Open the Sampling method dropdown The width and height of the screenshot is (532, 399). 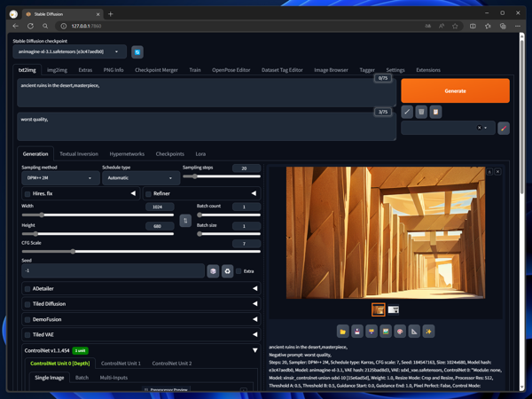59,178
